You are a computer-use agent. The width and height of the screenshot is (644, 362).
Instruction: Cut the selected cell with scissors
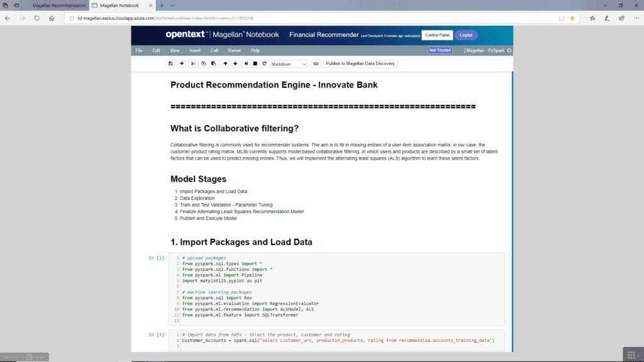193,63
